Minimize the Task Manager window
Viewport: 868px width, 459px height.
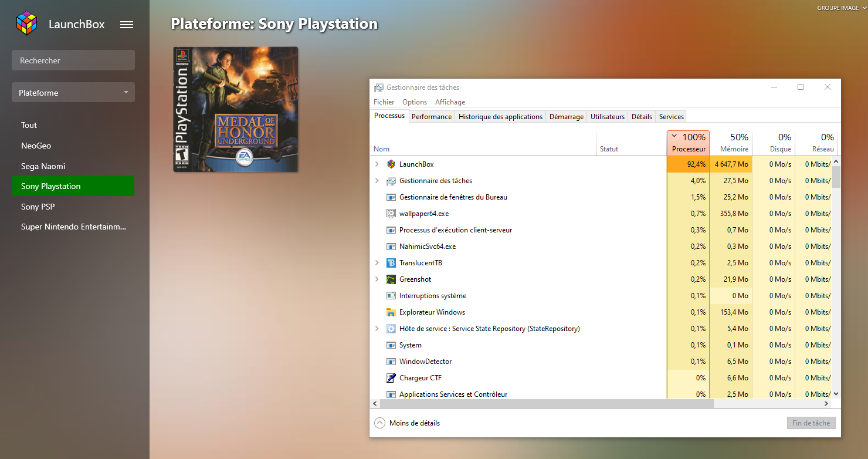[774, 87]
